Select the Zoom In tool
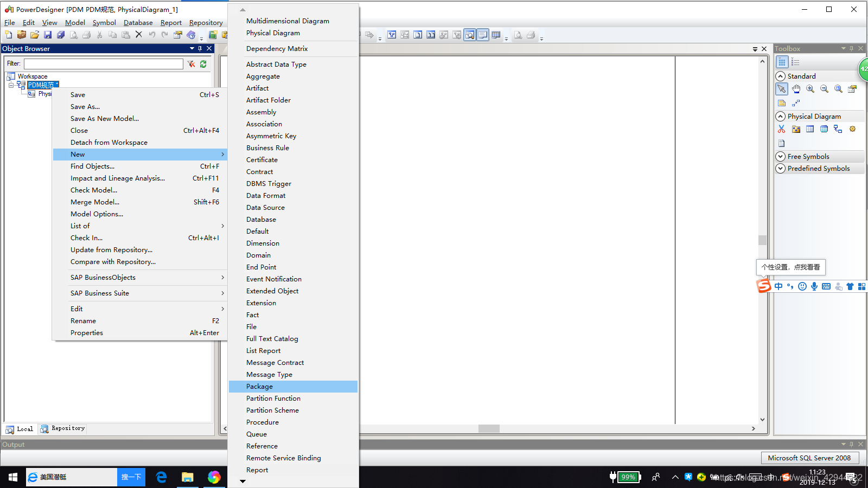Viewport: 868px width, 488px height. (x=810, y=89)
